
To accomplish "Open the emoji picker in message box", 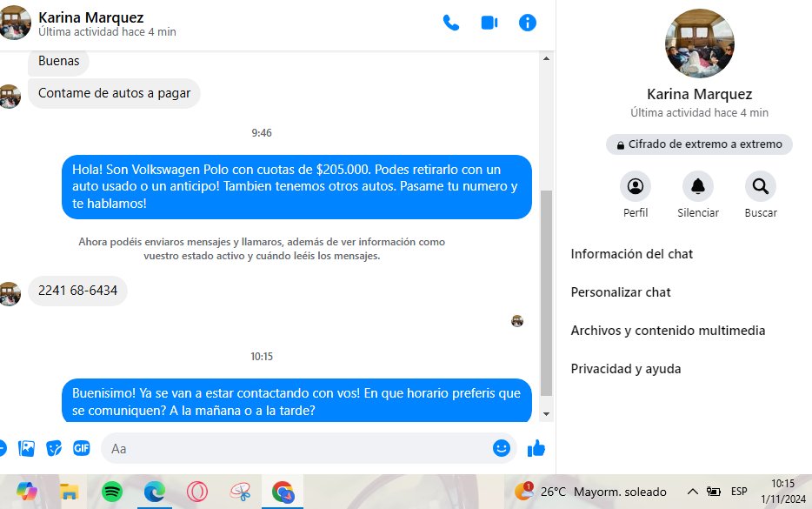I will click(501, 448).
